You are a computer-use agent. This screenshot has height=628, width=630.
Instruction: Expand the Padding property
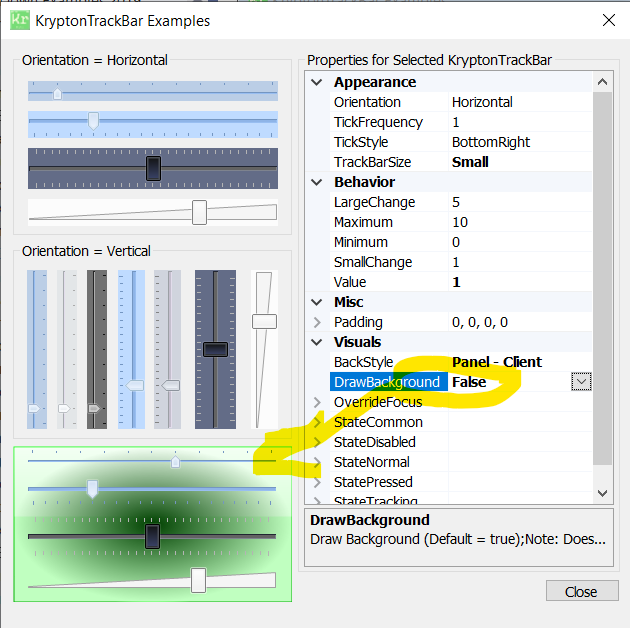317,322
